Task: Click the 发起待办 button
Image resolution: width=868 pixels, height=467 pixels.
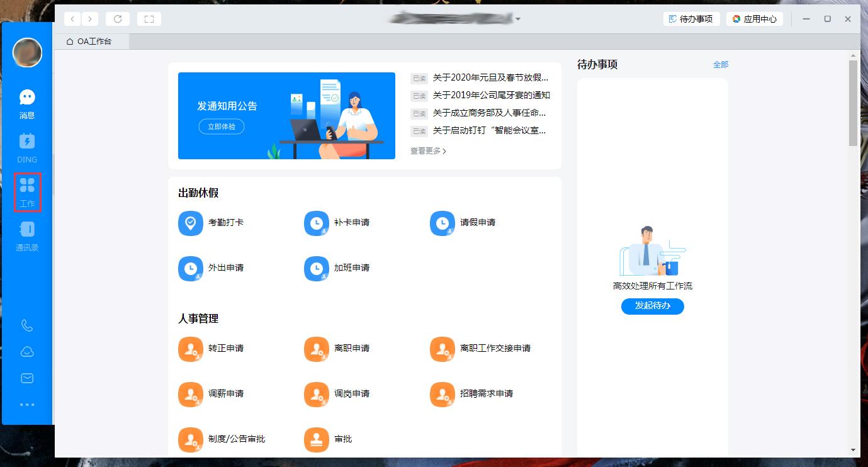Action: coord(652,307)
